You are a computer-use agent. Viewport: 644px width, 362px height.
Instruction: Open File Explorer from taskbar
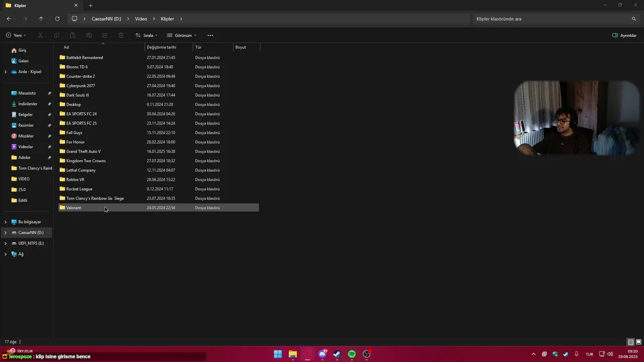click(293, 354)
